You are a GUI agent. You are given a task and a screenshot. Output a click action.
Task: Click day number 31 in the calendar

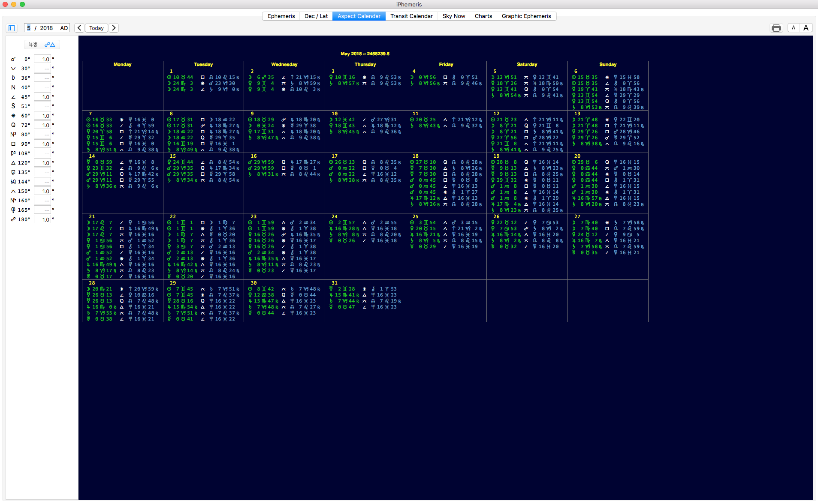pos(335,283)
